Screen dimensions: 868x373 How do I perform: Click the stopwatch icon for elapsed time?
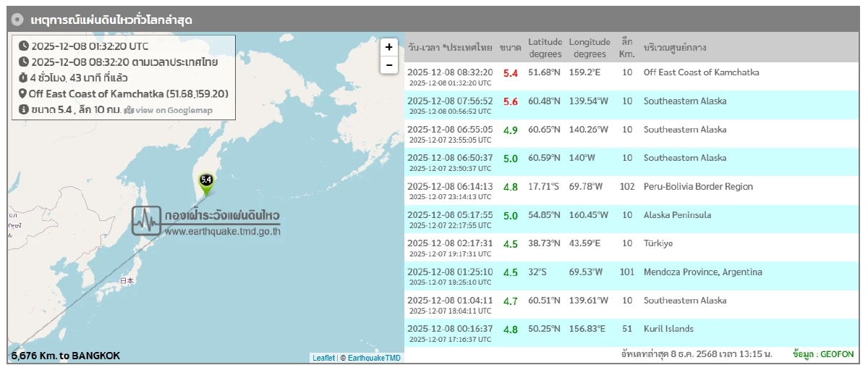pos(24,77)
